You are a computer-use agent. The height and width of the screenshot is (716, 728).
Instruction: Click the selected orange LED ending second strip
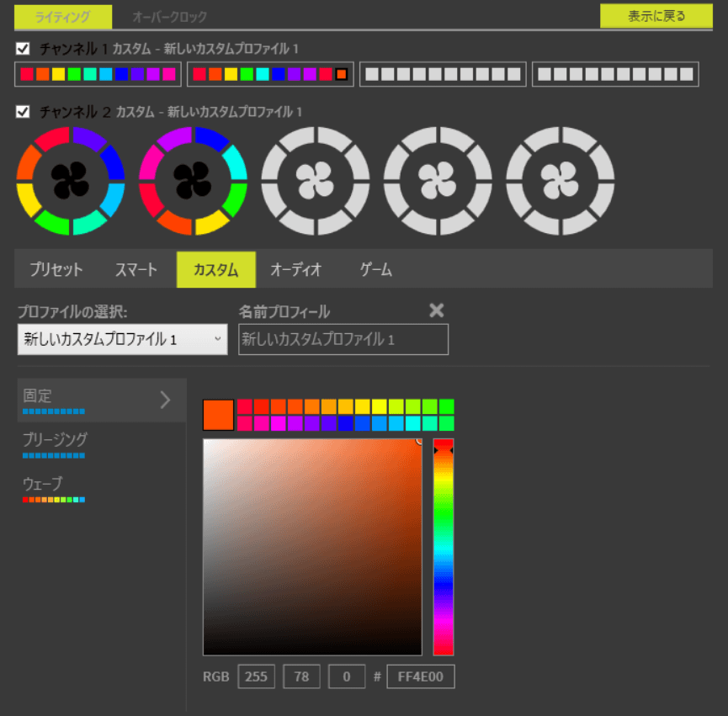(x=341, y=74)
